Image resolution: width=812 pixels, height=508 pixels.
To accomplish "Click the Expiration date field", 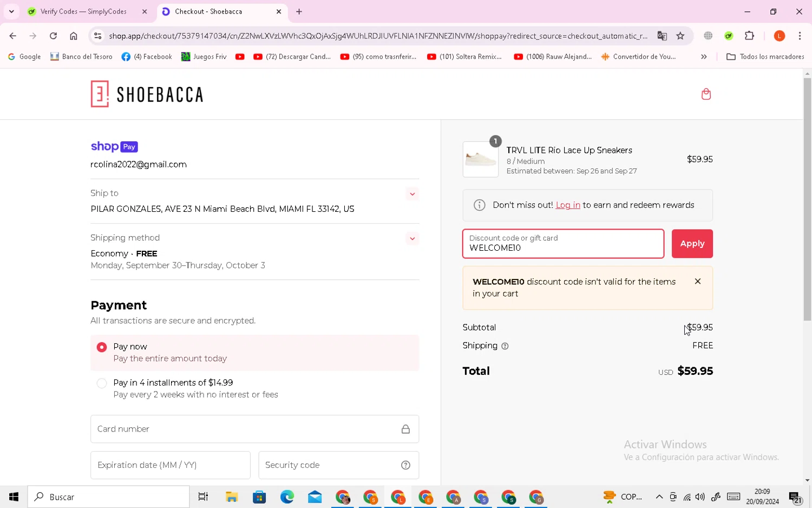I will [x=170, y=465].
